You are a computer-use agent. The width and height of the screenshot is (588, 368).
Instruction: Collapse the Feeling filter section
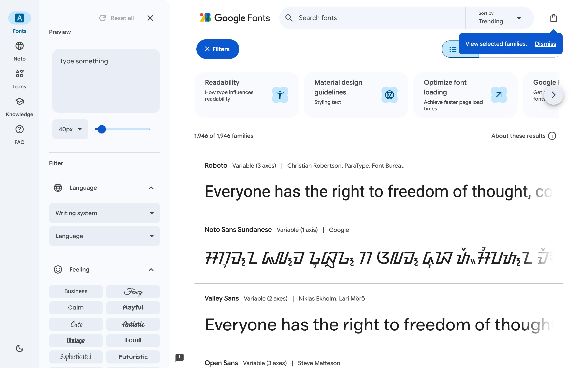click(151, 269)
